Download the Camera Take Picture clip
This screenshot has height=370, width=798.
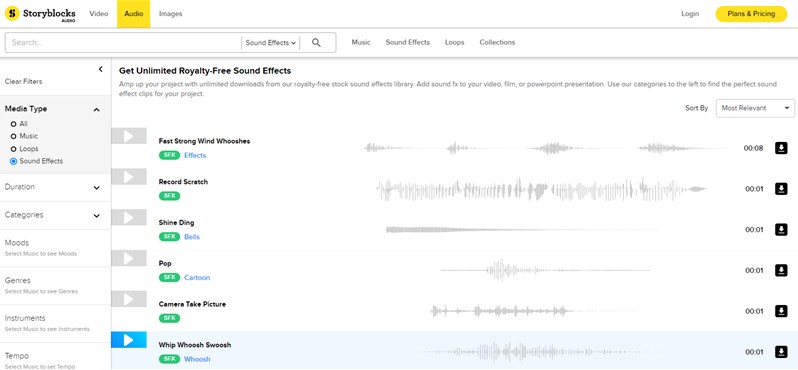point(781,311)
